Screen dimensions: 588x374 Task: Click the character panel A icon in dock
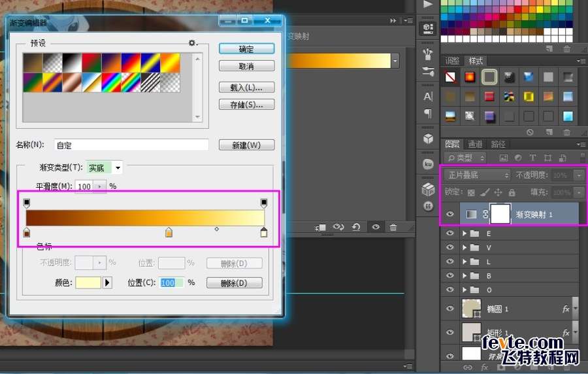[x=428, y=97]
